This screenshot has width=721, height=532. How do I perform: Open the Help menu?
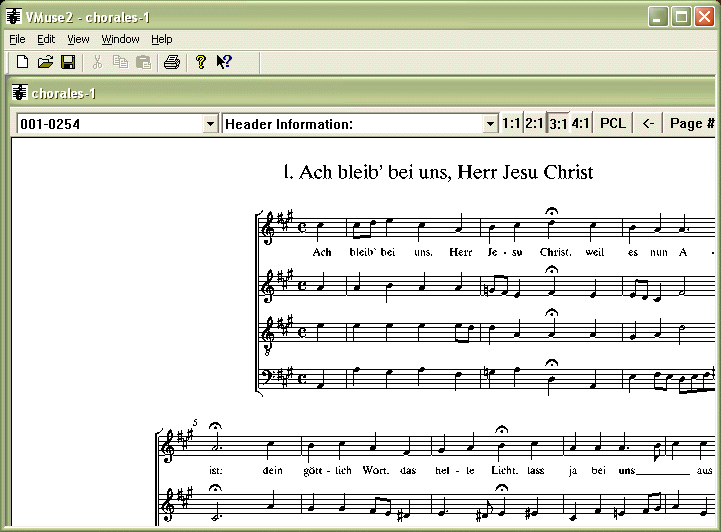point(162,40)
